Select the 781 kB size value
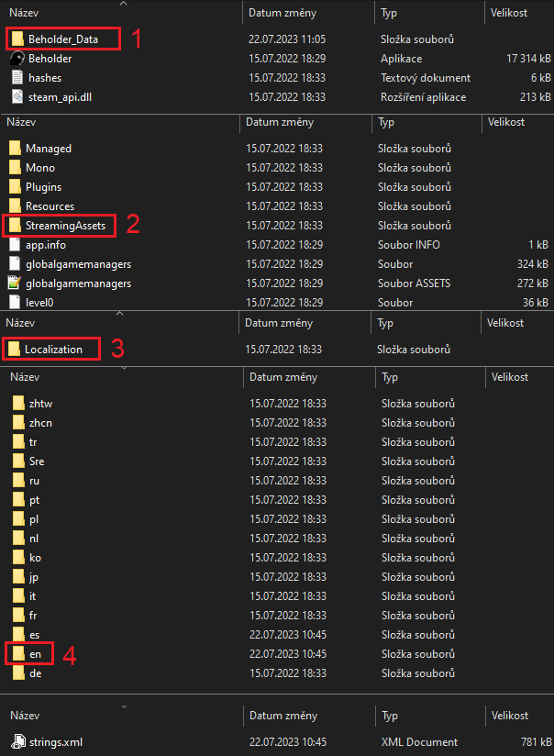The width and height of the screenshot is (554, 756). [x=537, y=741]
